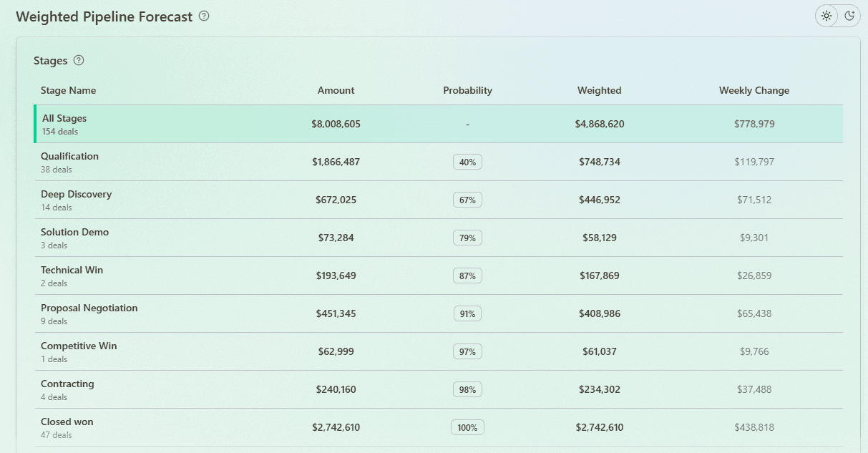Select the Contracting stage row

coord(67,389)
